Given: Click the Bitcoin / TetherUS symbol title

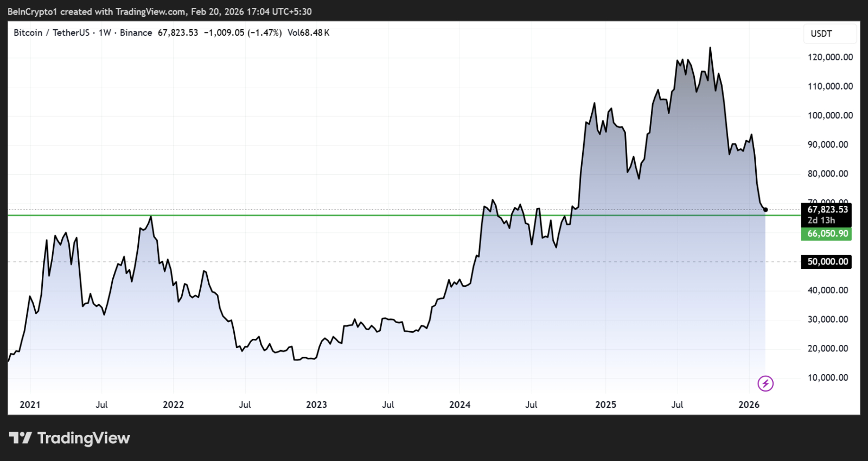Looking at the screenshot, I should (x=52, y=33).
